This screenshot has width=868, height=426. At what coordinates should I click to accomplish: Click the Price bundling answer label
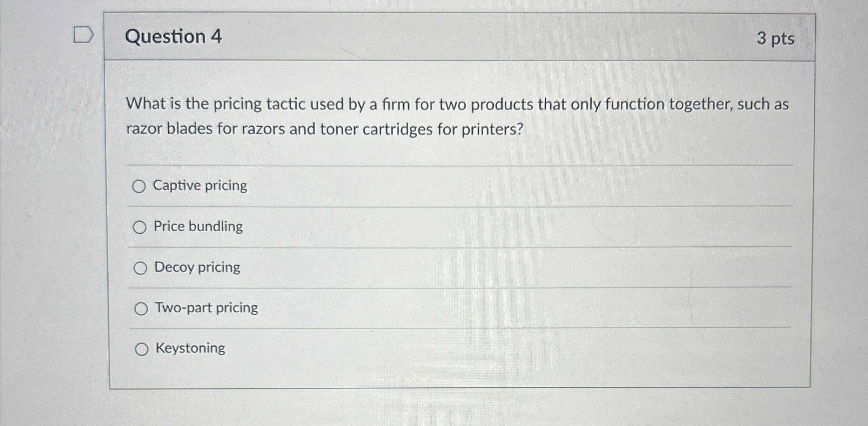tap(197, 227)
